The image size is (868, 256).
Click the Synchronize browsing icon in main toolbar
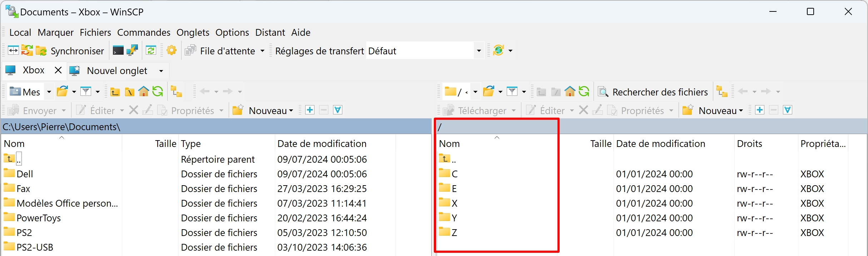point(27,50)
